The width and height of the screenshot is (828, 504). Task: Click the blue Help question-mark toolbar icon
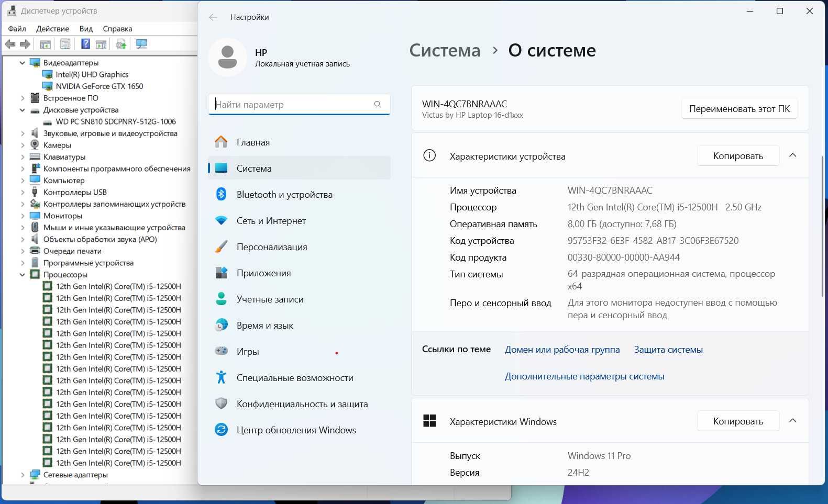point(85,44)
